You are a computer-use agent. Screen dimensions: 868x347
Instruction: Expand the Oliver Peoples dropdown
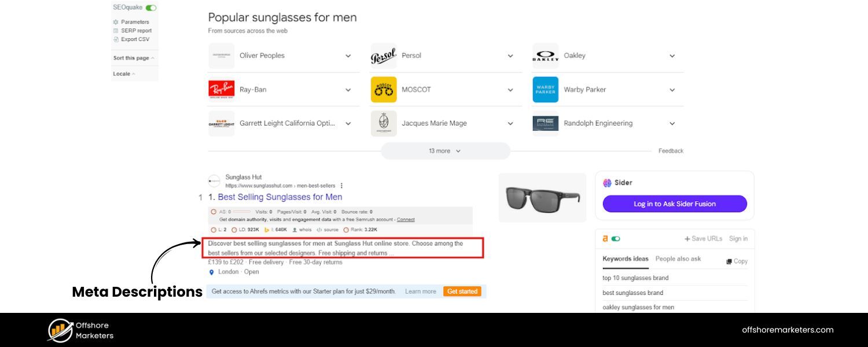[348, 56]
